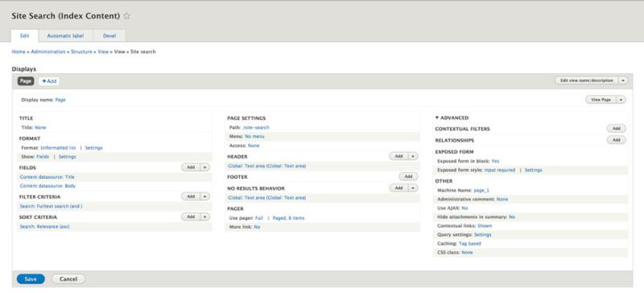
Task: Add a Filter criteria item
Action: (x=191, y=196)
